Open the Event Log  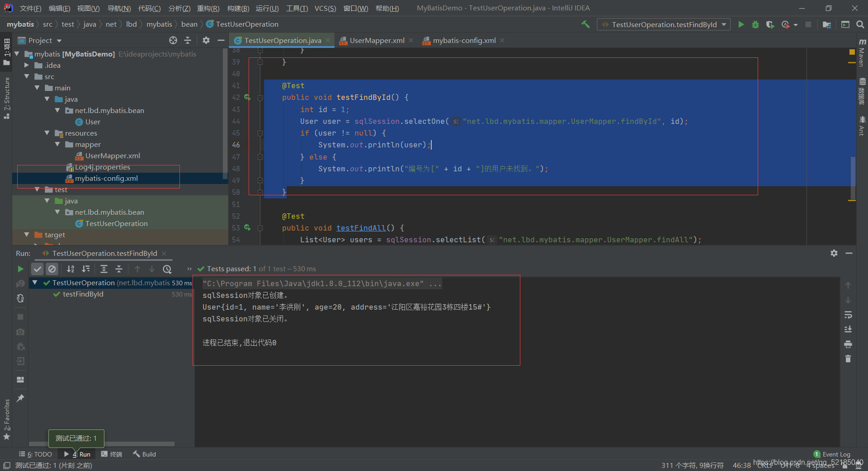[832, 454]
